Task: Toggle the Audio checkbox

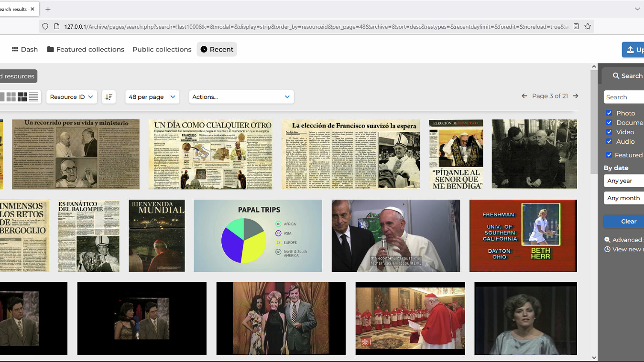Action: (x=609, y=141)
